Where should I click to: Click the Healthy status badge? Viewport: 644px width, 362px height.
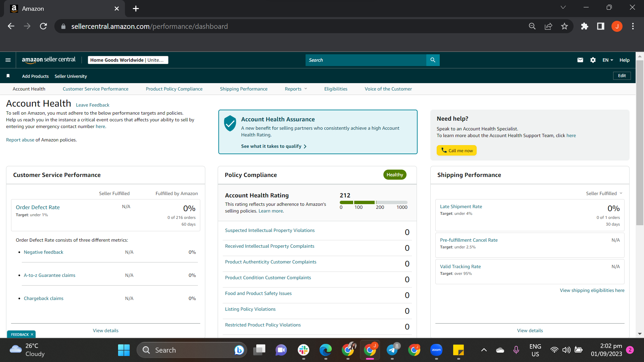[395, 175]
